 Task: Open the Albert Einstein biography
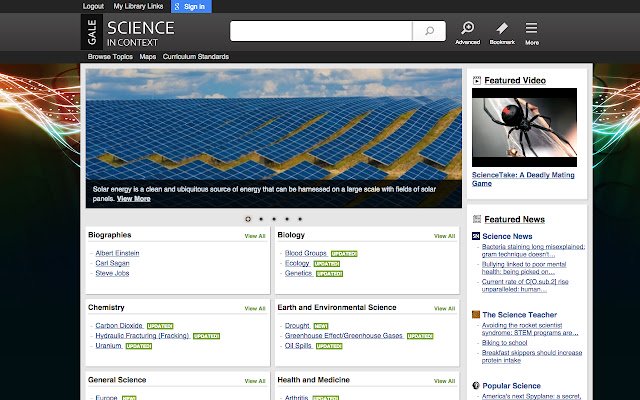click(x=117, y=253)
